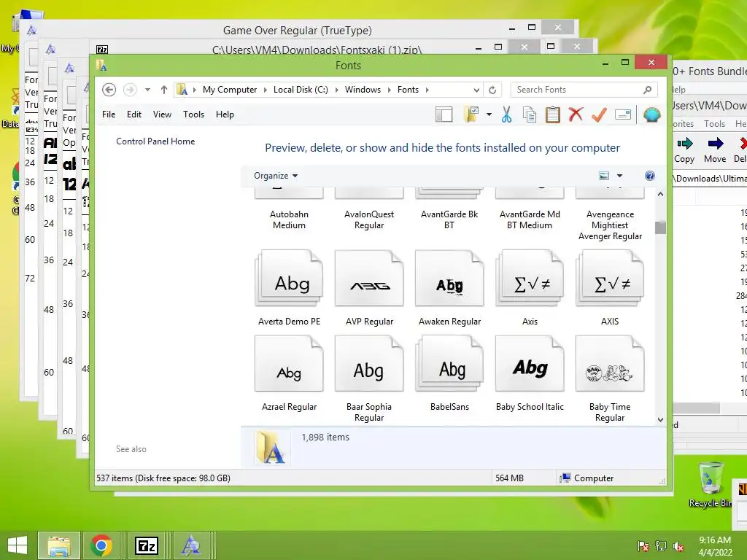
Task: Expand the view options dropdown arrow
Action: (620, 176)
